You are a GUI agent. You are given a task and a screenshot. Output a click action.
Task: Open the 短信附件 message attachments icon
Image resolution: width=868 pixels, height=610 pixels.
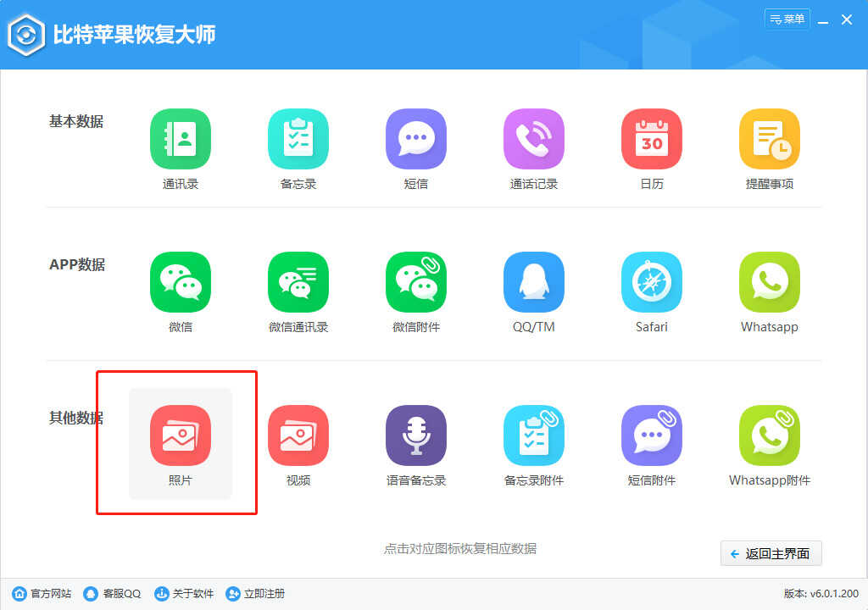652,435
